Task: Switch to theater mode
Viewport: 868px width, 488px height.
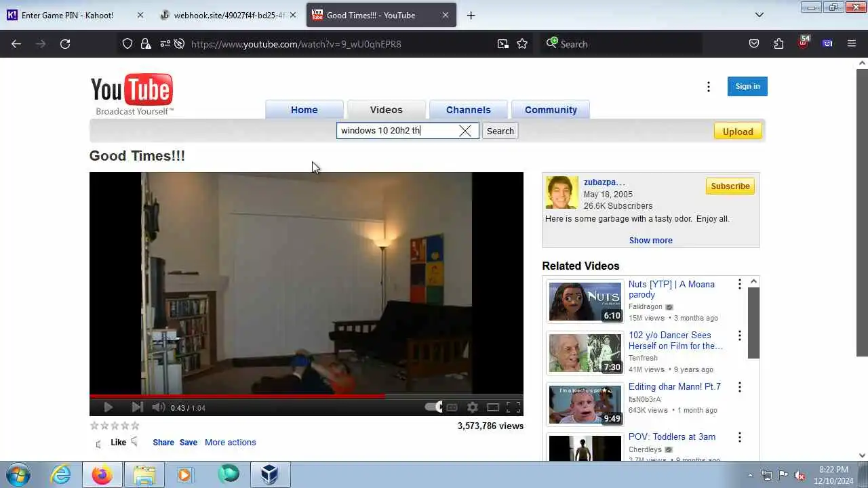Action: (x=493, y=407)
